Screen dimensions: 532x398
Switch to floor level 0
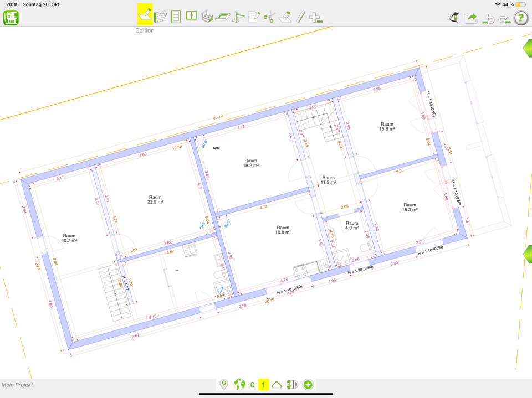252,385
